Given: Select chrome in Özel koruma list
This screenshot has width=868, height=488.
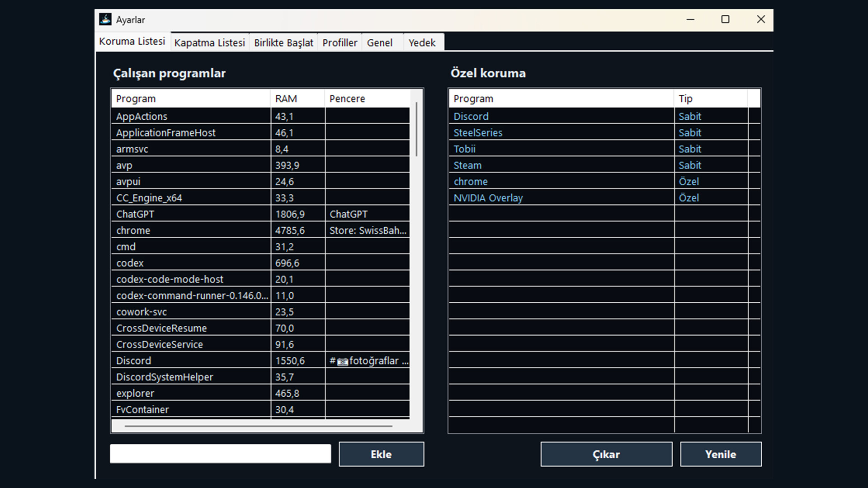Looking at the screenshot, I should coord(605,181).
